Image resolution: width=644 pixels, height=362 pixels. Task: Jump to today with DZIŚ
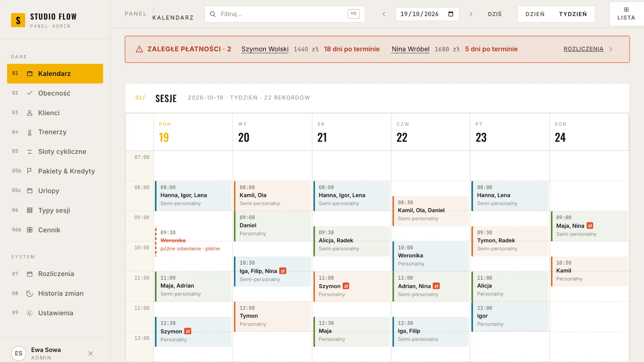495,14
